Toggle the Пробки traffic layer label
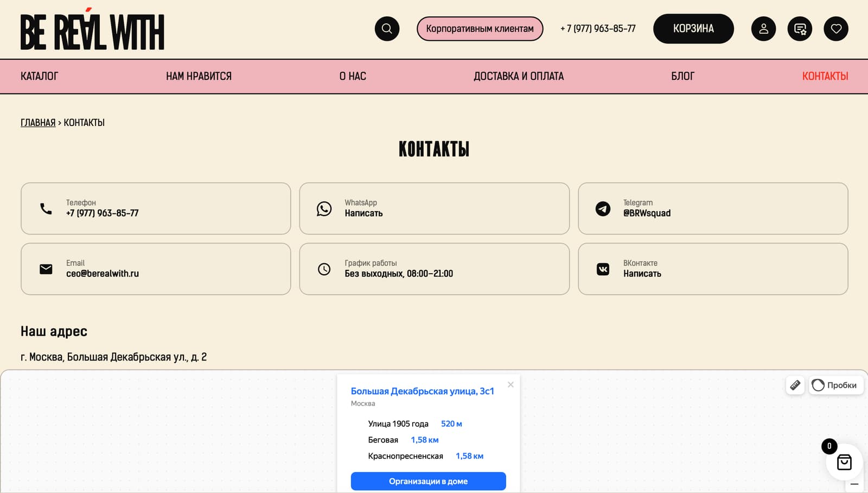Viewport: 868px width, 493px height. (842, 385)
